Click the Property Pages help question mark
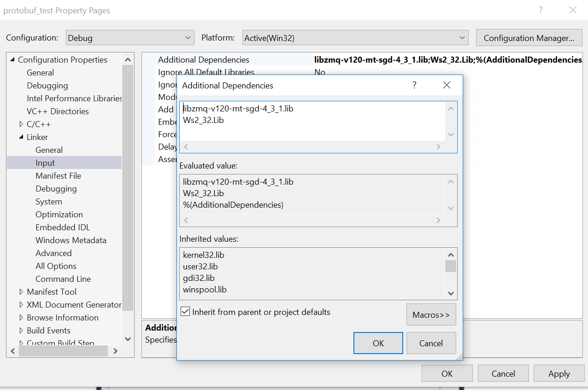Viewport: 588px width, 390px height. click(540, 10)
